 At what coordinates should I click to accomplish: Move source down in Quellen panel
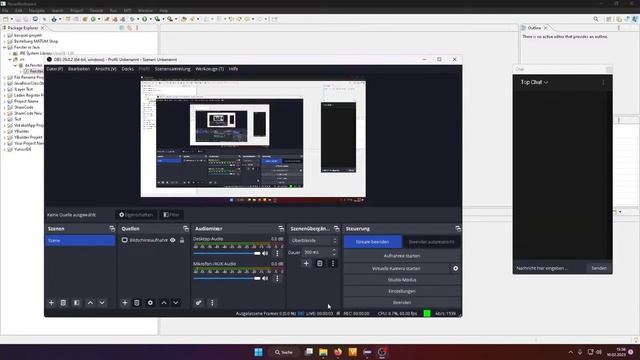click(x=176, y=303)
